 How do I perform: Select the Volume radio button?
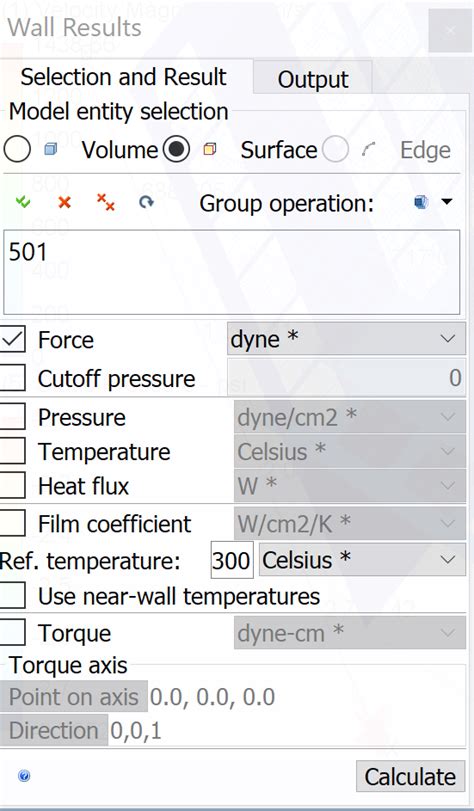pyautogui.click(x=17, y=150)
